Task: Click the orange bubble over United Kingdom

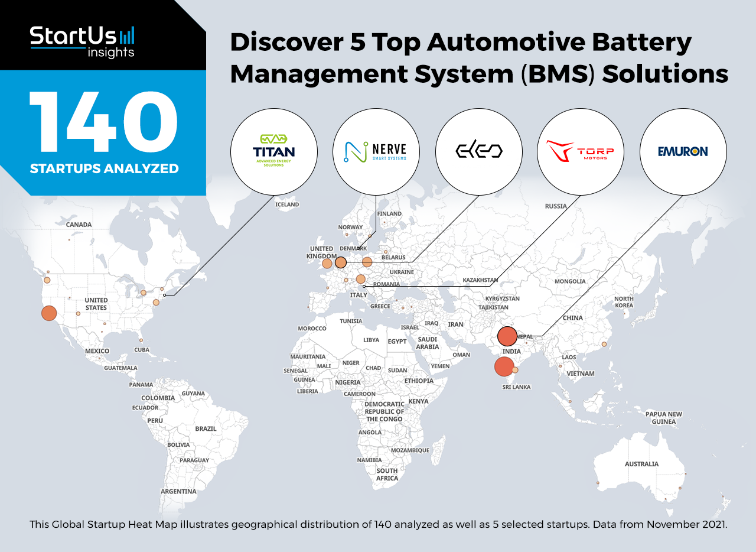Action: 327,264
